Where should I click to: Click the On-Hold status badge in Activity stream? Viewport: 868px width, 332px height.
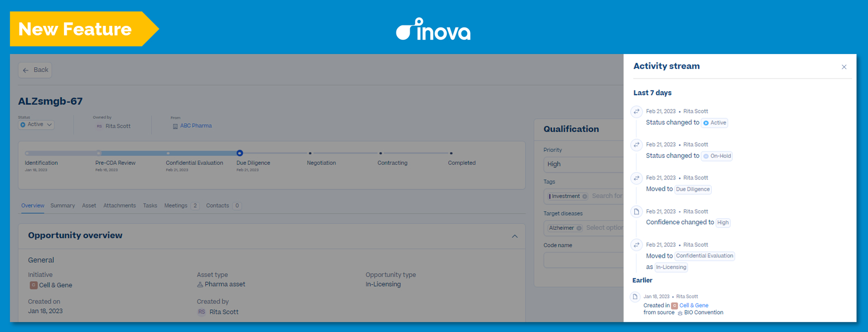pos(717,156)
